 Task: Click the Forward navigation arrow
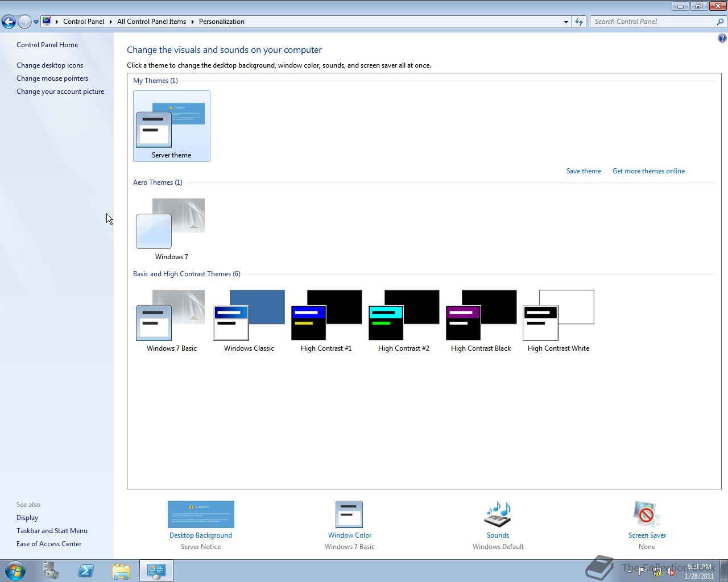point(24,22)
